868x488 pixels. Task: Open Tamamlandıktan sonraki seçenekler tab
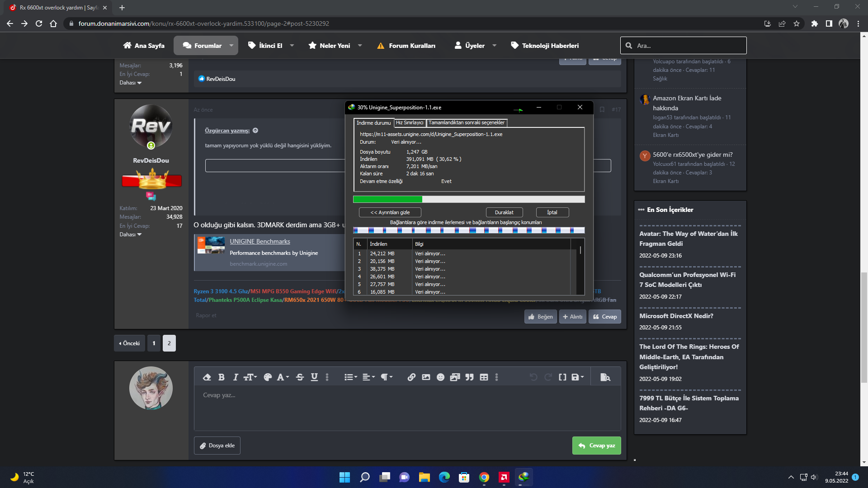466,123
